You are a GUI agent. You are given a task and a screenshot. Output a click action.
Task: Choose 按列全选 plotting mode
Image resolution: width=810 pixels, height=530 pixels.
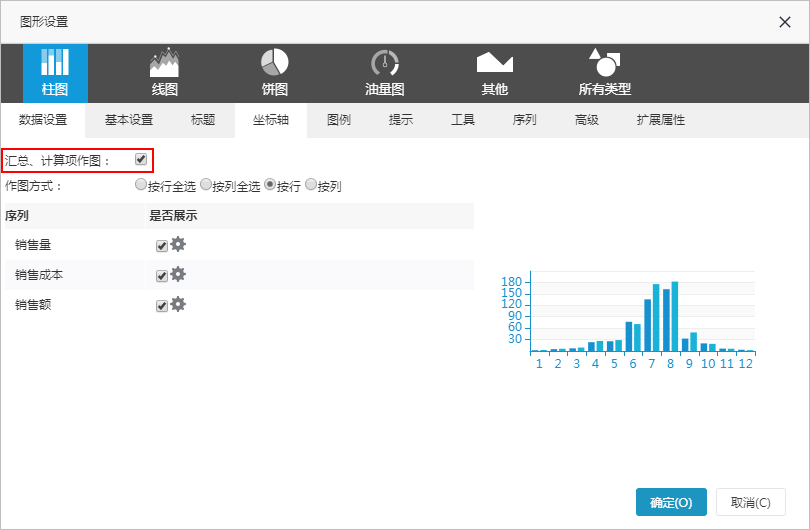click(x=206, y=184)
